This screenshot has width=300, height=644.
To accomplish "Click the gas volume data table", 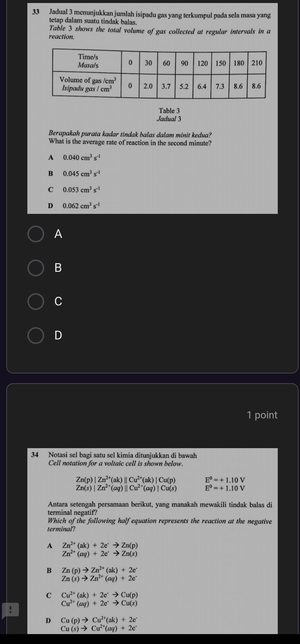I will coord(159,74).
